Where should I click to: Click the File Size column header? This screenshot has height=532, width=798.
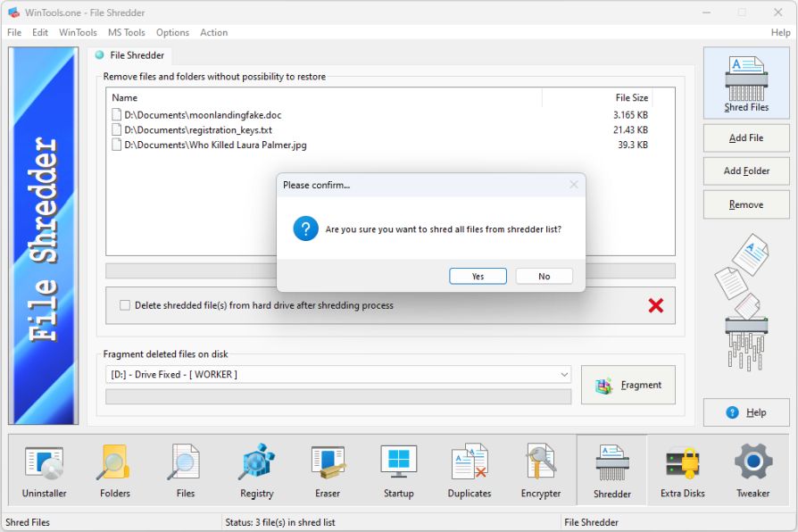597,97
